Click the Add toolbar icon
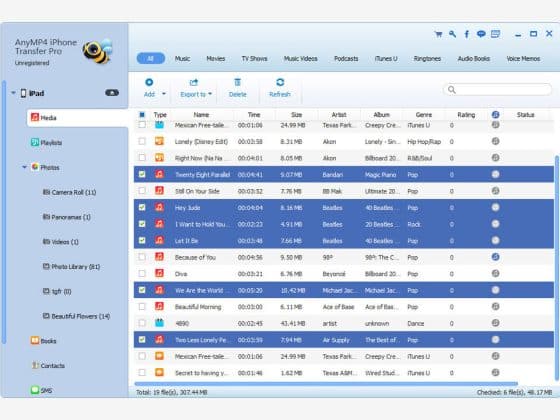 pyautogui.click(x=149, y=82)
